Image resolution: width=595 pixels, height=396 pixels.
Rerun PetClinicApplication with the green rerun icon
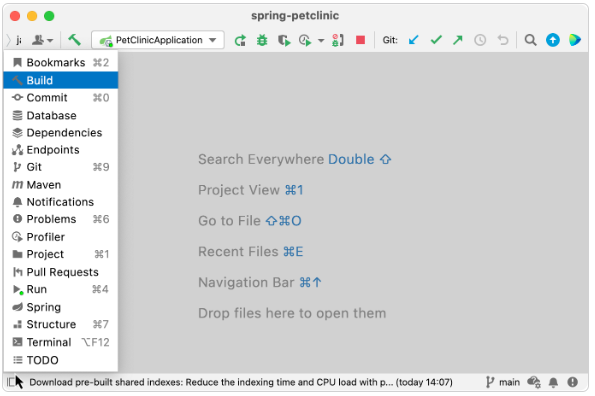pos(240,40)
